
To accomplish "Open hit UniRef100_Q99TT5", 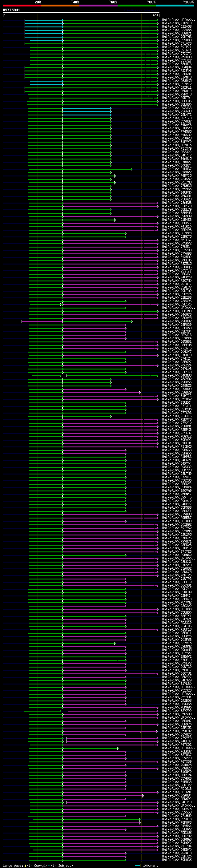I will pyautogui.click(x=177, y=497).
